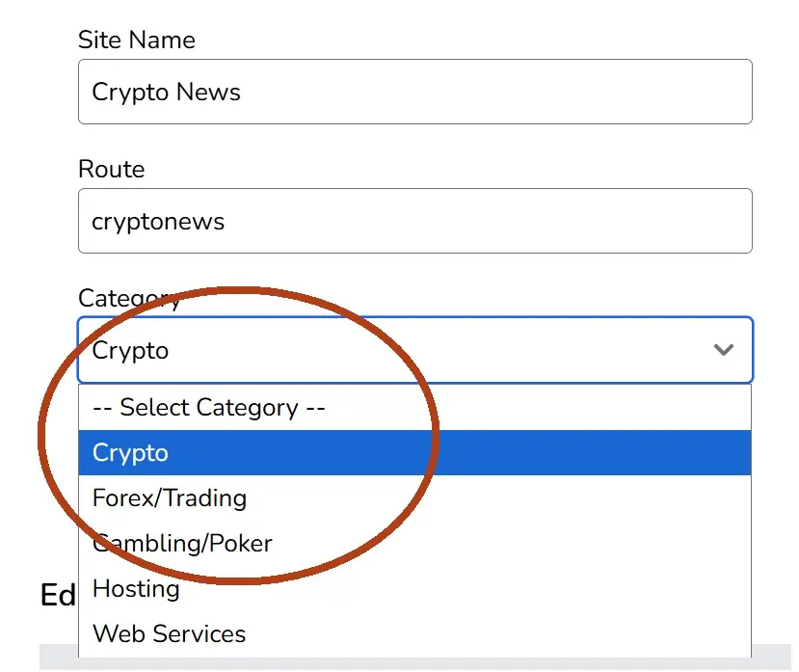
Task: Place cursor after 'cryptonews' route value
Action: click(x=226, y=222)
